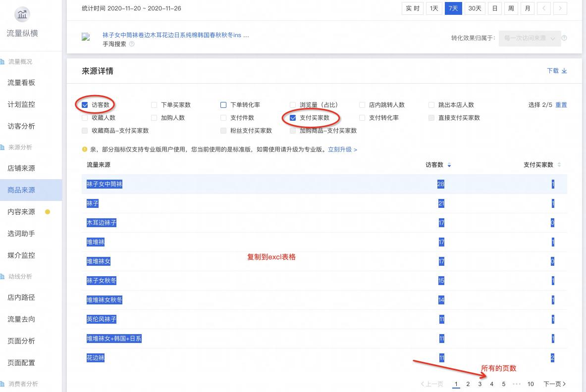Enable the 下单买家数 checkbox
586x392 pixels.
coord(154,104)
